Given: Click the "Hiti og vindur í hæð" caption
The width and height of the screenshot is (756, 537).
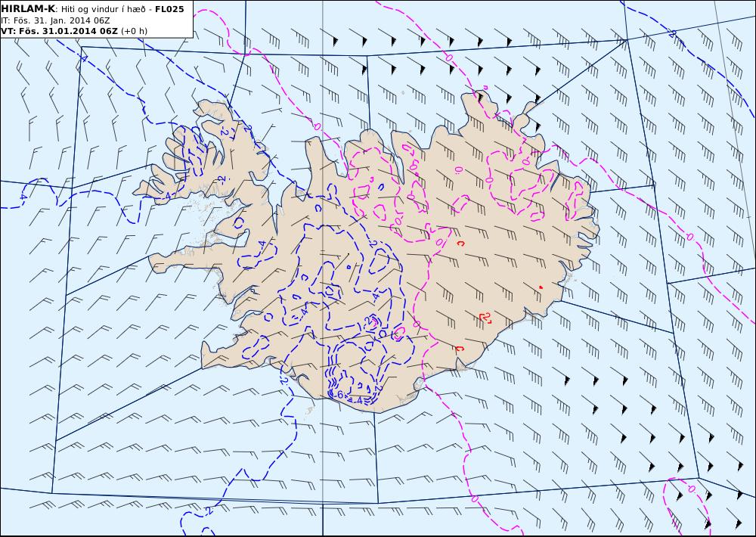Looking at the screenshot, I should click(102, 9).
